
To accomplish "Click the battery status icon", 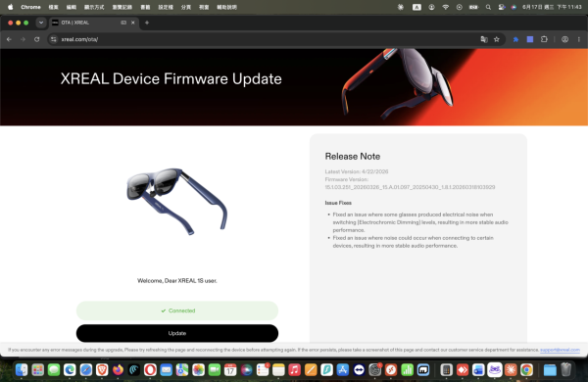I will (474, 7).
